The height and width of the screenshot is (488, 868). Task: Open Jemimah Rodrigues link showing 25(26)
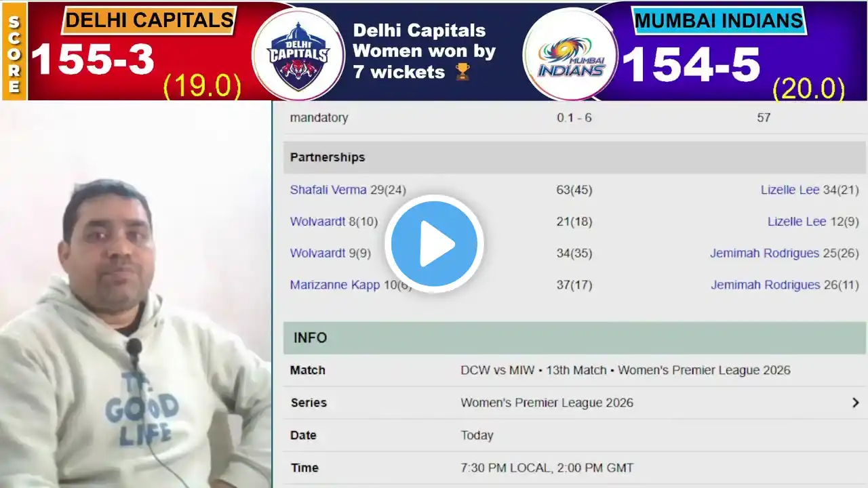point(764,253)
